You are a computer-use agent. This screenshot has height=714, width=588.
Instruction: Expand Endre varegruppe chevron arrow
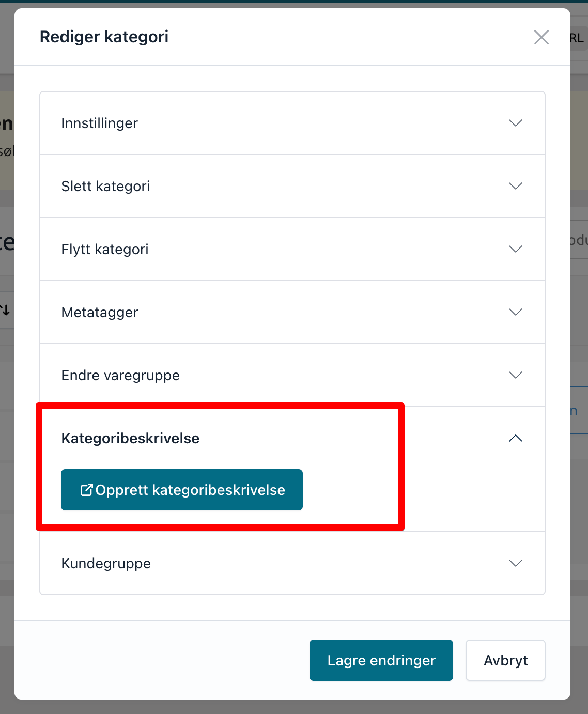[515, 375]
